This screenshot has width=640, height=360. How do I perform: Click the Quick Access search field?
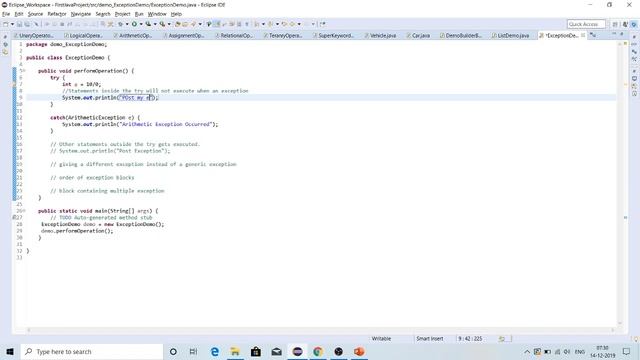[586, 24]
